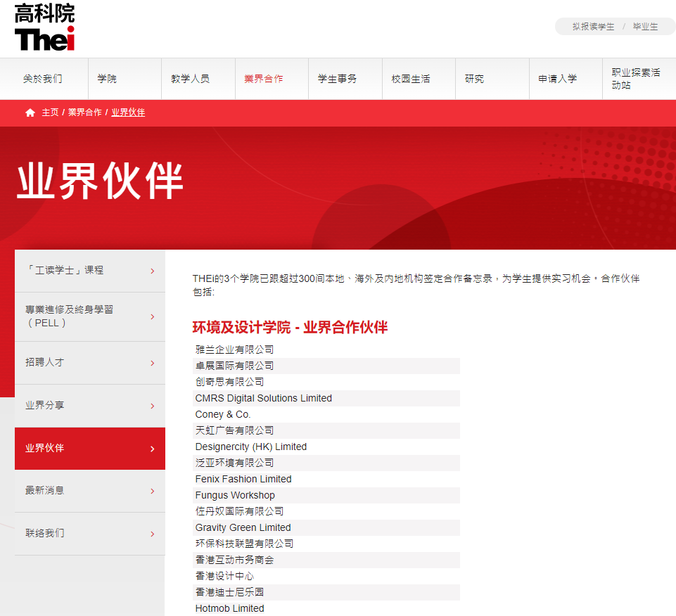
Task: Click 業界合作 in the breadcrumb
Action: pos(85,113)
